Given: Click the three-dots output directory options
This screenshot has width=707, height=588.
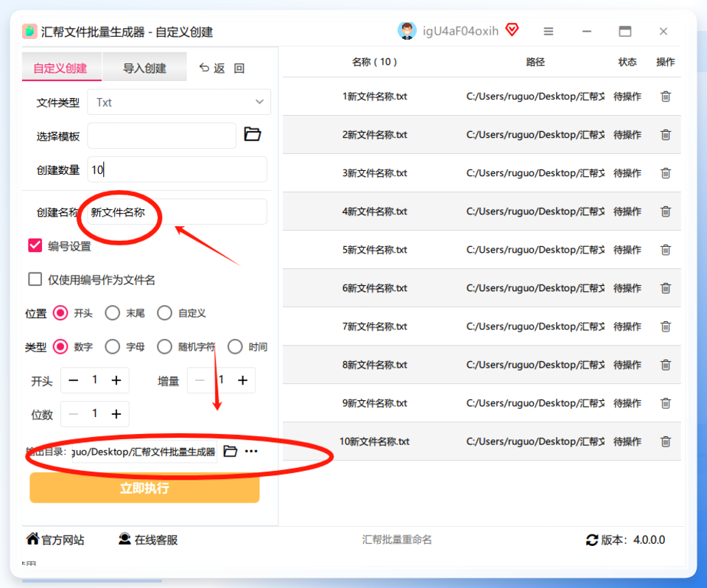Looking at the screenshot, I should coord(251,451).
